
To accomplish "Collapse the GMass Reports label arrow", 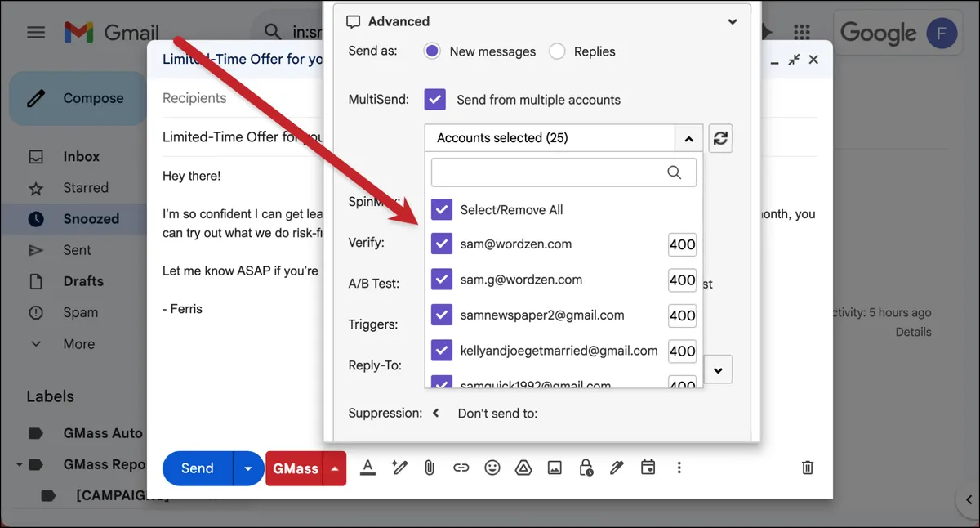I will click(18, 464).
